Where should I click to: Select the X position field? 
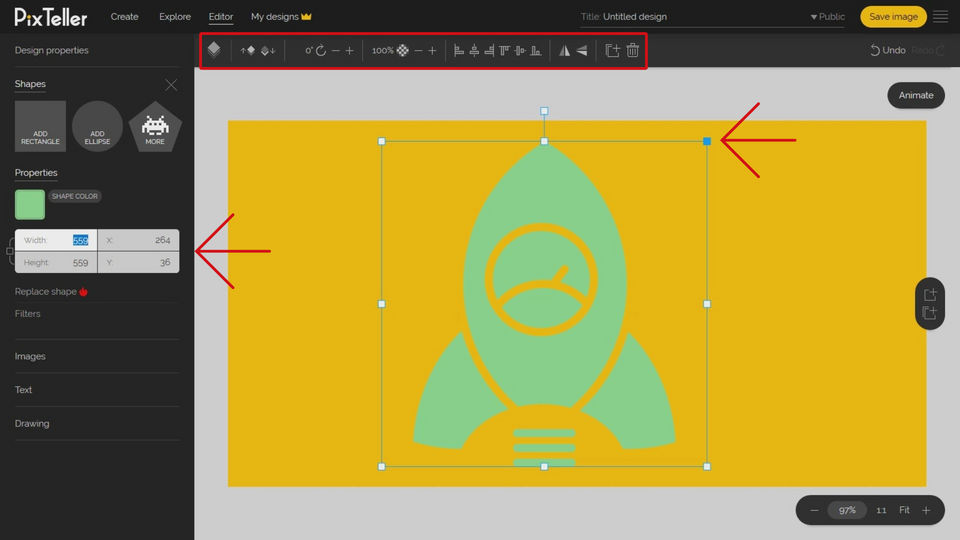(138, 240)
